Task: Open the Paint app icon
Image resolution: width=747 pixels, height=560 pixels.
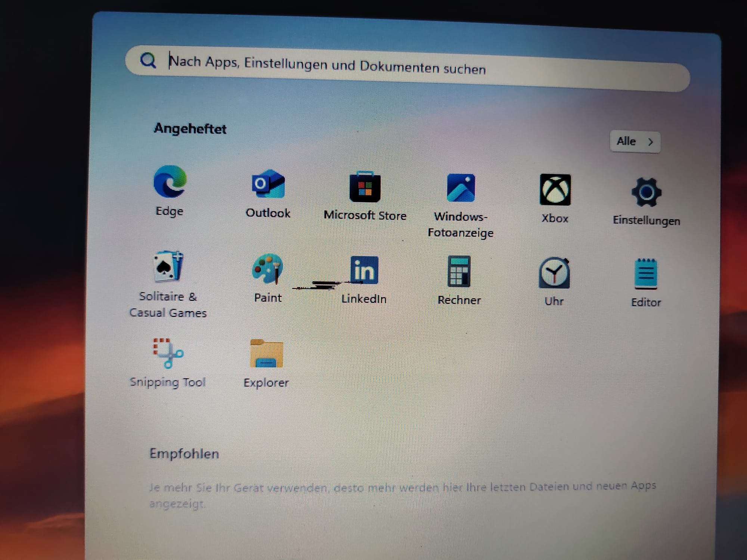Action: tap(268, 269)
